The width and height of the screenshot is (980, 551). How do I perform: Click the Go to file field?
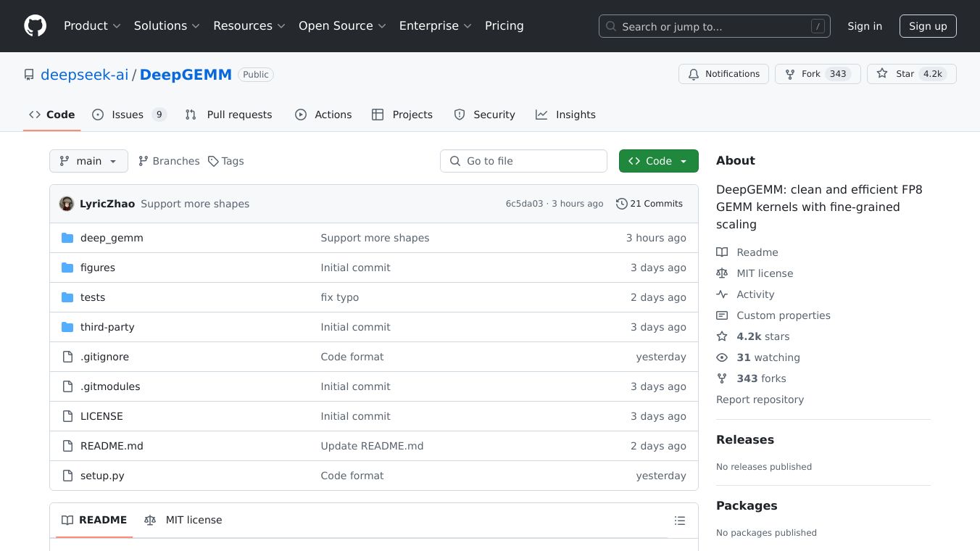(x=523, y=161)
